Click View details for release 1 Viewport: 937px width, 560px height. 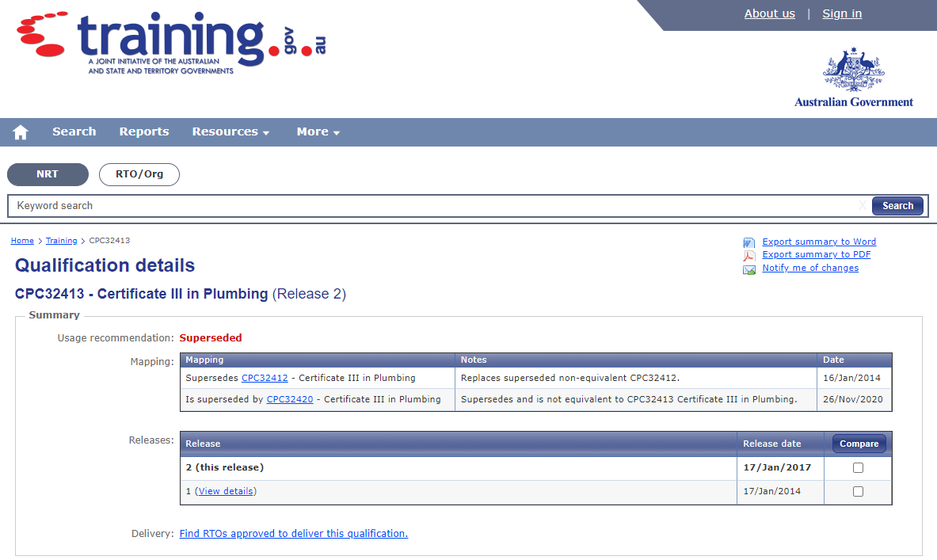click(x=226, y=491)
